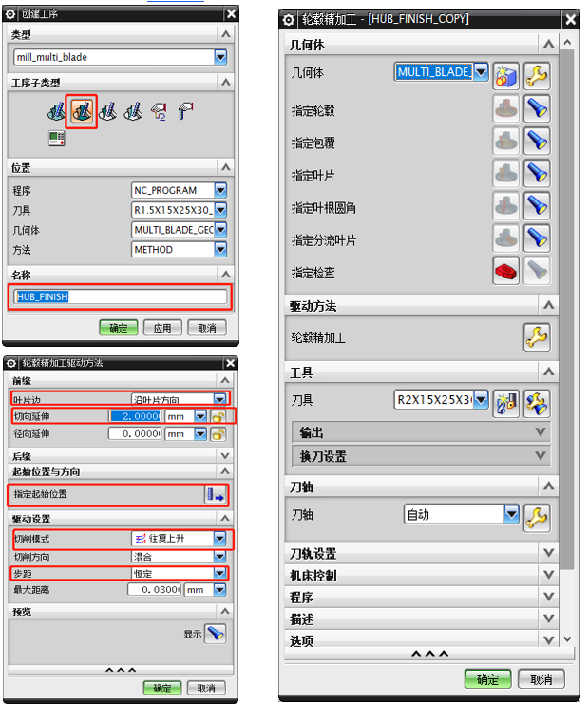Select the mill user subtype icon
Image resolution: width=588 pixels, height=705 pixels.
[x=185, y=111]
